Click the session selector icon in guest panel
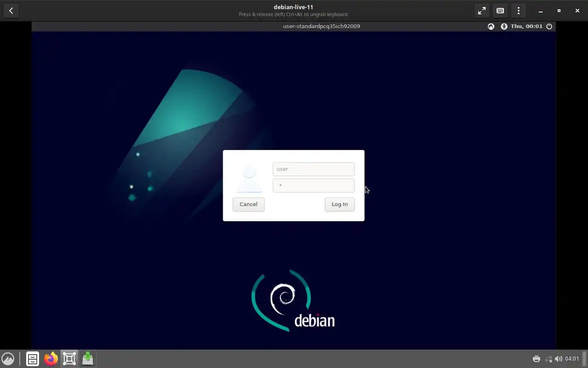 point(491,26)
